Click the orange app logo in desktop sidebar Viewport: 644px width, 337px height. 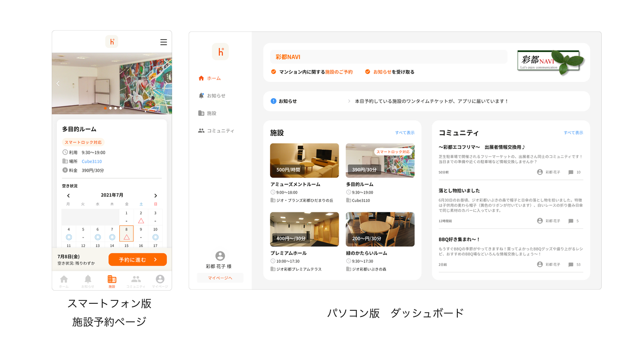coord(220,52)
